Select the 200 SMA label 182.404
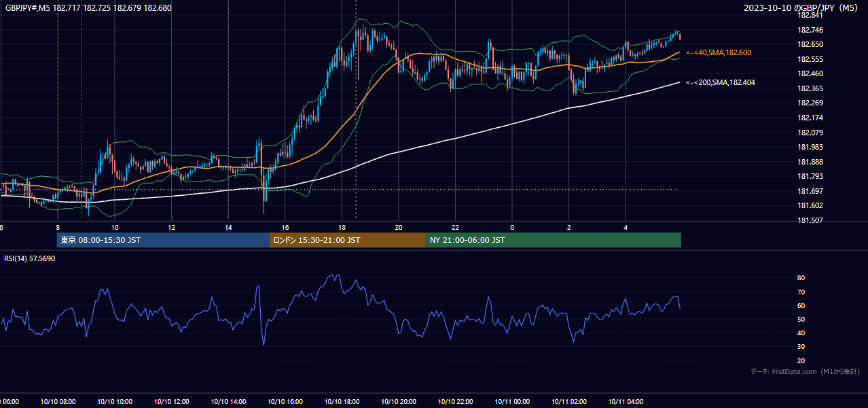The width and height of the screenshot is (868, 408). (x=721, y=82)
